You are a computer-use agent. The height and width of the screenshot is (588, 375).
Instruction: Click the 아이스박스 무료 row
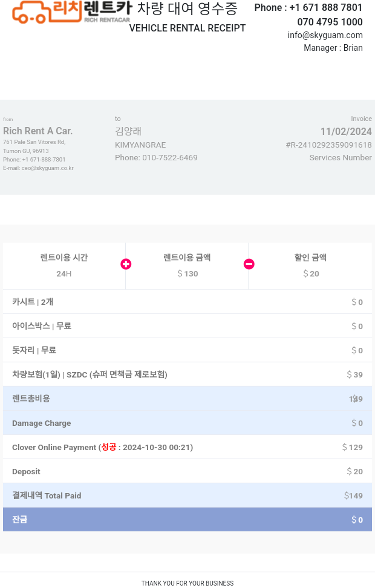(x=187, y=326)
